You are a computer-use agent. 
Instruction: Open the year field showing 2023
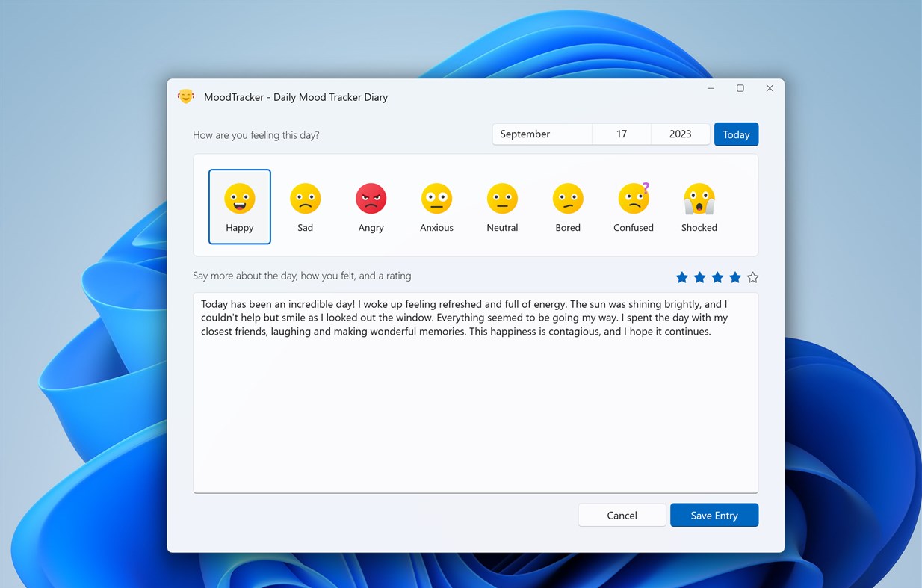pyautogui.click(x=680, y=134)
